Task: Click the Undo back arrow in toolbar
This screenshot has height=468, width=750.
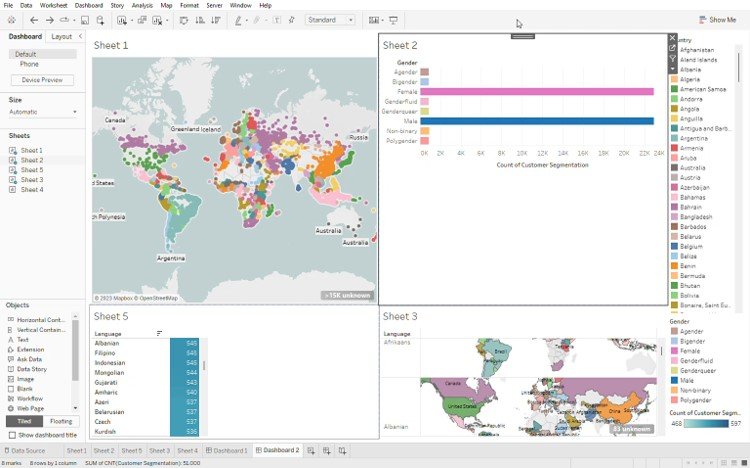Action: [x=34, y=20]
